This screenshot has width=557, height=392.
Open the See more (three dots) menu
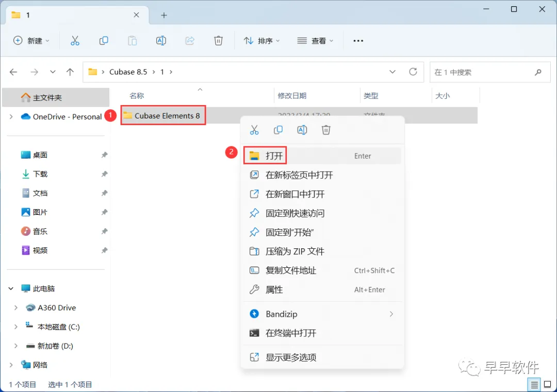pos(358,41)
